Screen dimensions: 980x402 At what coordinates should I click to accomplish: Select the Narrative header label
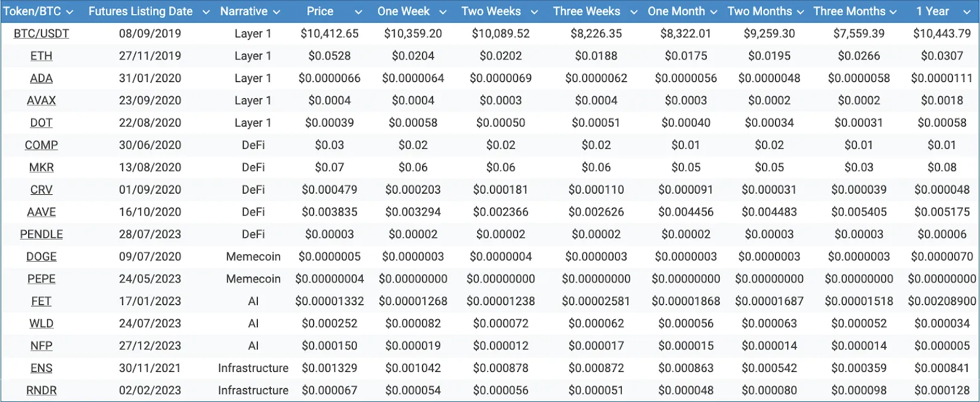[244, 12]
